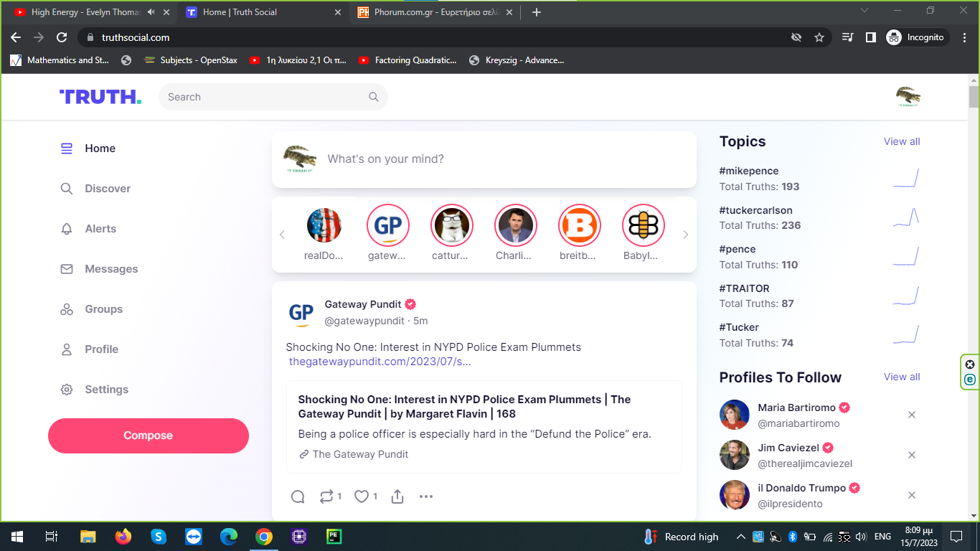This screenshot has height=551, width=980.
Task: Show hidden system tray icons
Action: click(x=740, y=537)
